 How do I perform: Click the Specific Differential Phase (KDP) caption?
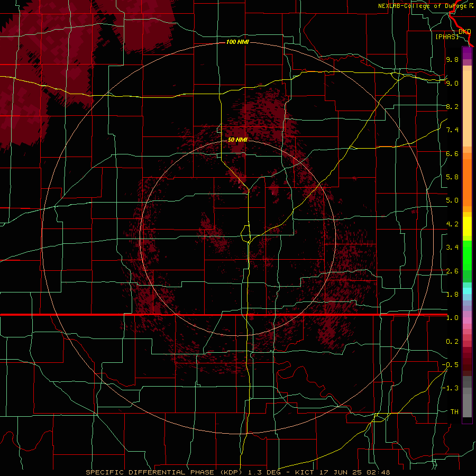pyautogui.click(x=165, y=472)
